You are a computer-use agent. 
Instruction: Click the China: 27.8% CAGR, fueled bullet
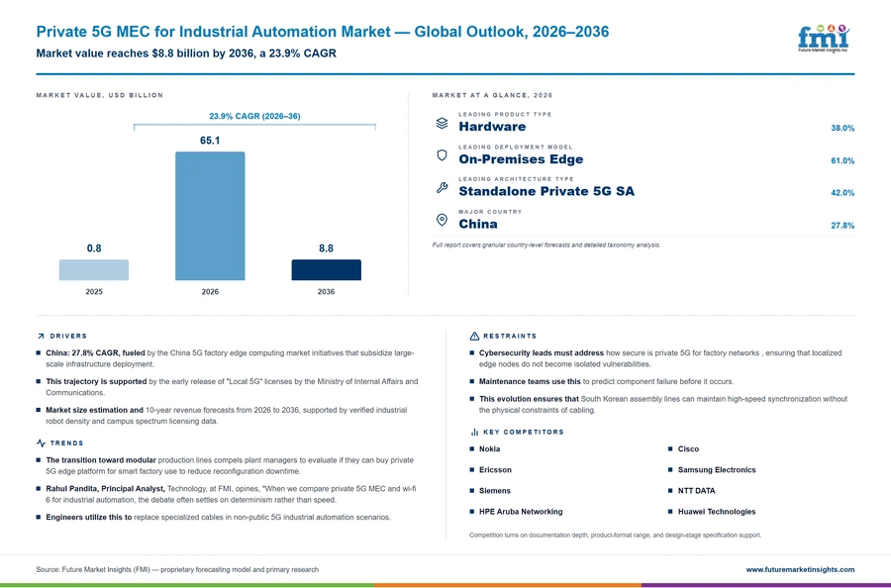[230, 358]
